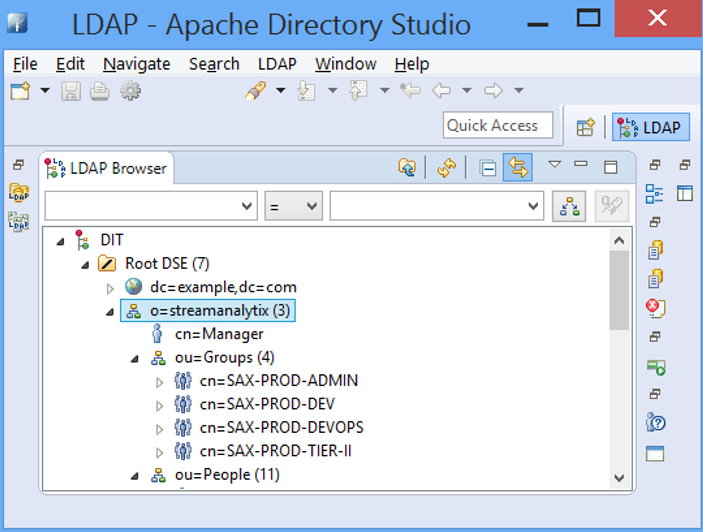The height and width of the screenshot is (532, 703).
Task: Expand the cn=SAX-PROD-ADMIN group node
Action: 160,381
